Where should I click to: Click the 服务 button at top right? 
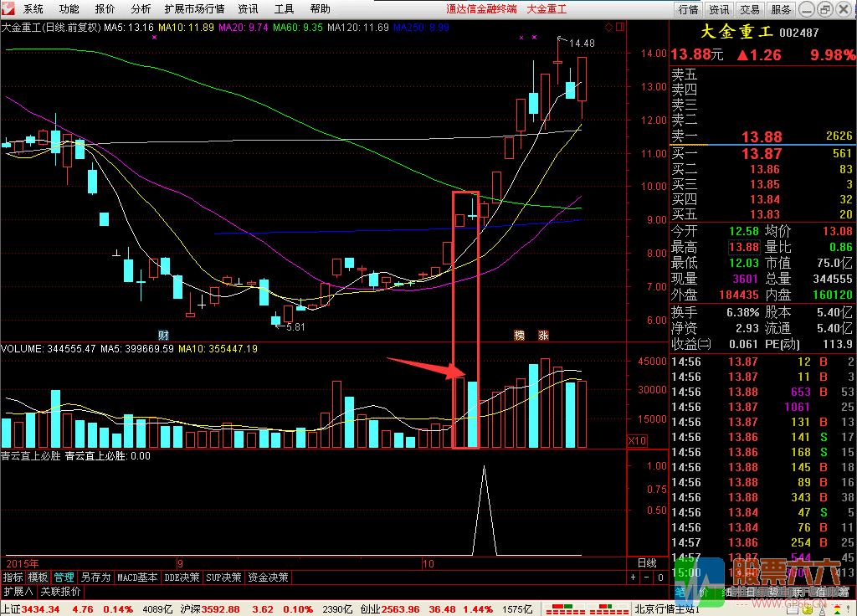click(x=781, y=9)
